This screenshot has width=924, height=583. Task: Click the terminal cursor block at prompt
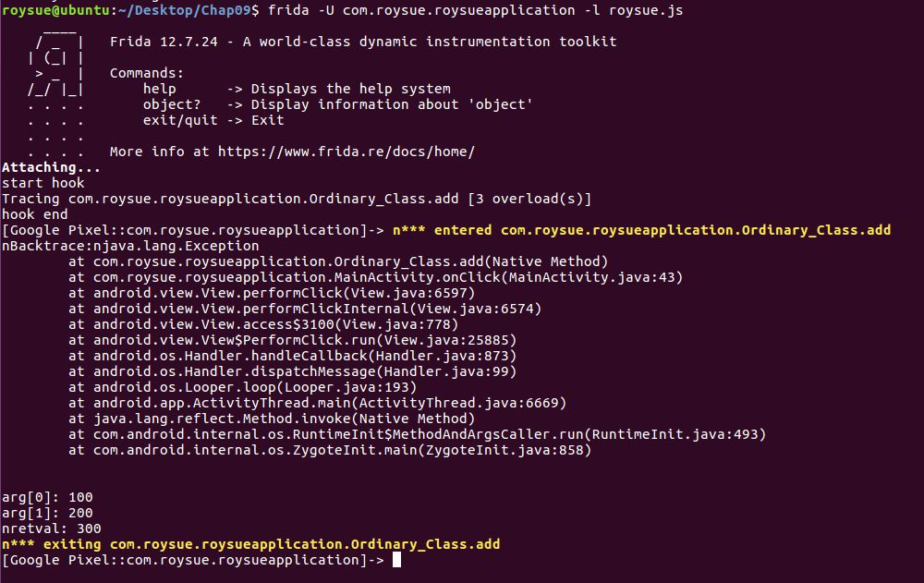click(396, 560)
